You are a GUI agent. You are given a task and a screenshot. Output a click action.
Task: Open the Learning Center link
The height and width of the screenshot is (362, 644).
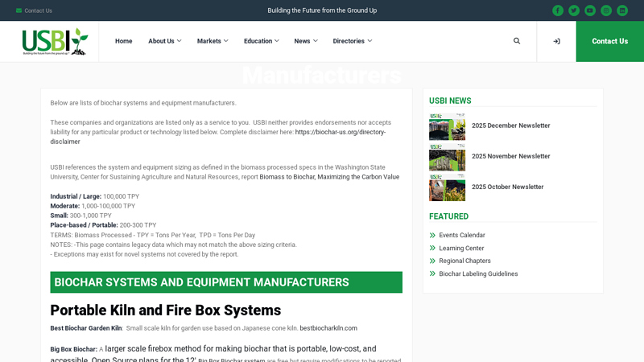[461, 249]
